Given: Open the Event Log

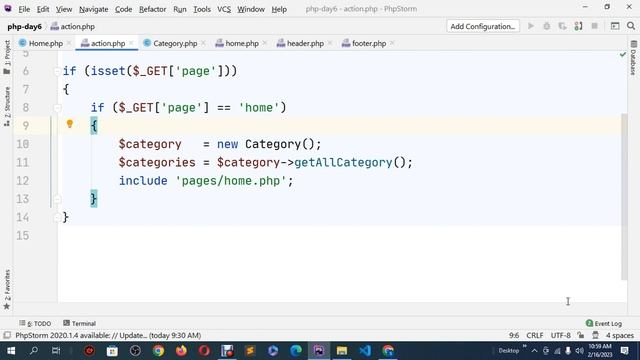Looking at the screenshot, I should 604,323.
